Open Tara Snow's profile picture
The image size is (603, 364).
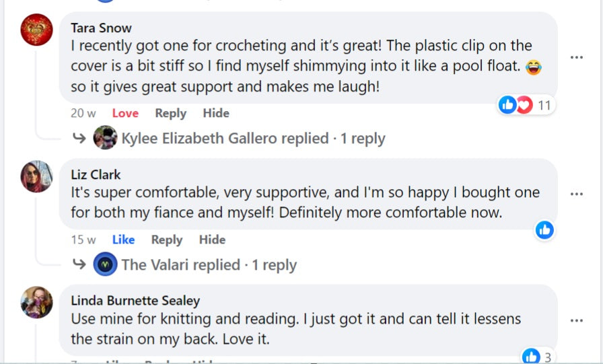point(36,30)
